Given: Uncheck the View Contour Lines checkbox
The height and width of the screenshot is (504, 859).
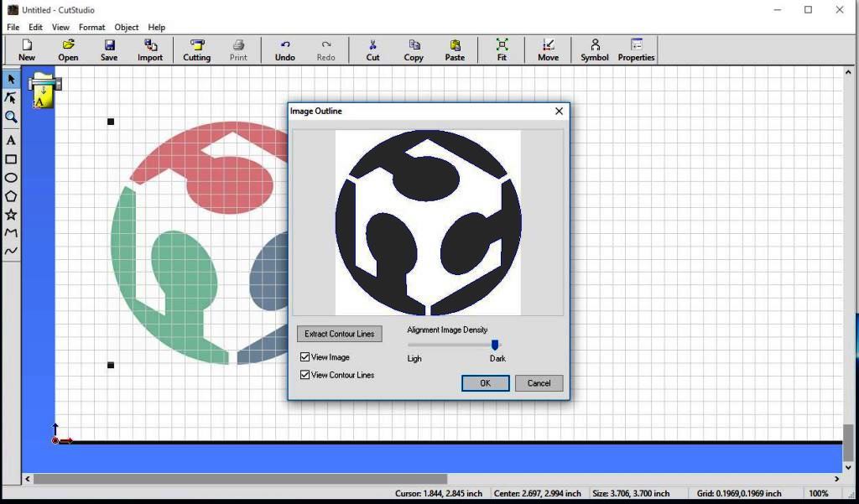Looking at the screenshot, I should click(x=305, y=375).
